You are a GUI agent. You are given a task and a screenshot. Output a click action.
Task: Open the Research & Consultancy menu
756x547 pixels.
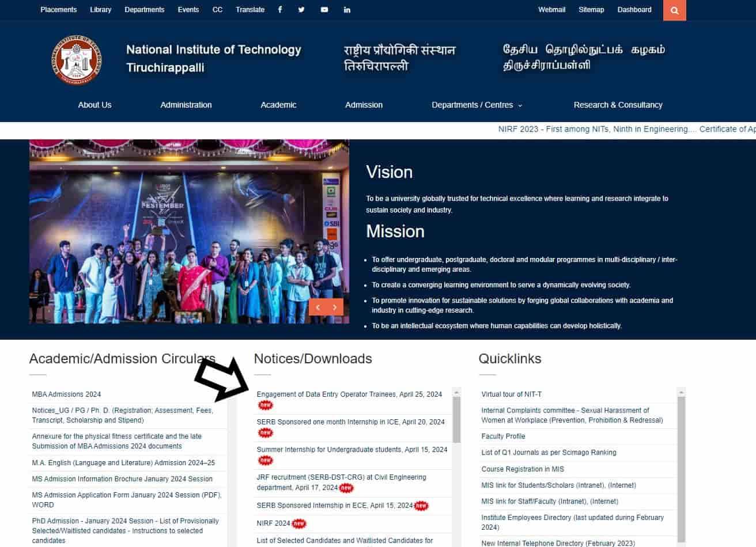tap(618, 105)
